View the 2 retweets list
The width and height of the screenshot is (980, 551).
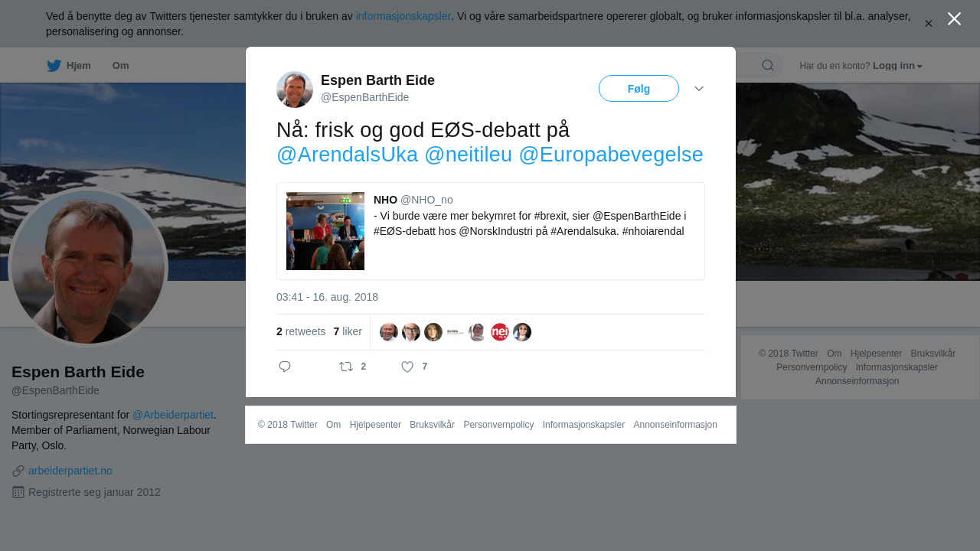click(301, 331)
